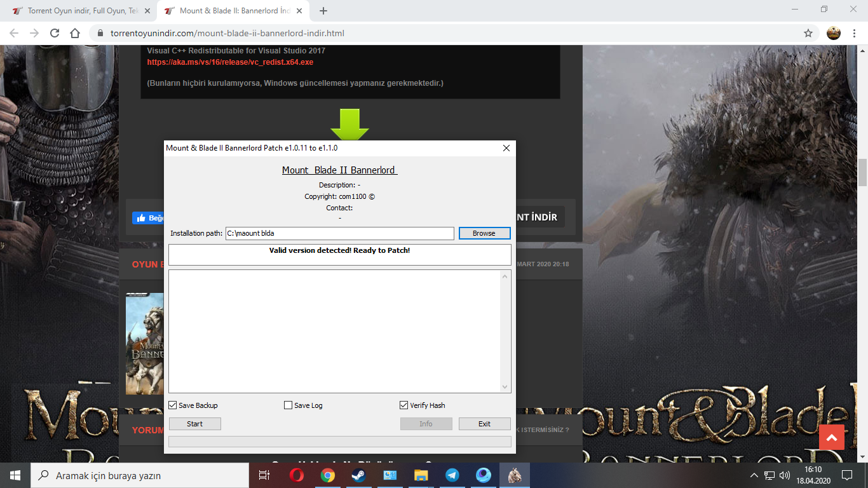Open File Explorer from the taskbar

point(421,475)
